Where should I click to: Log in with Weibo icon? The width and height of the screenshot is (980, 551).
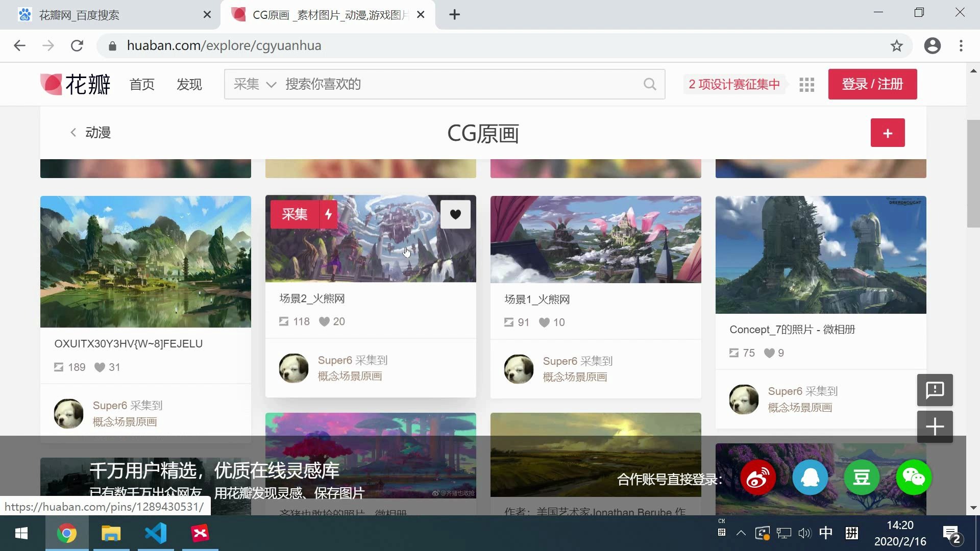758,478
